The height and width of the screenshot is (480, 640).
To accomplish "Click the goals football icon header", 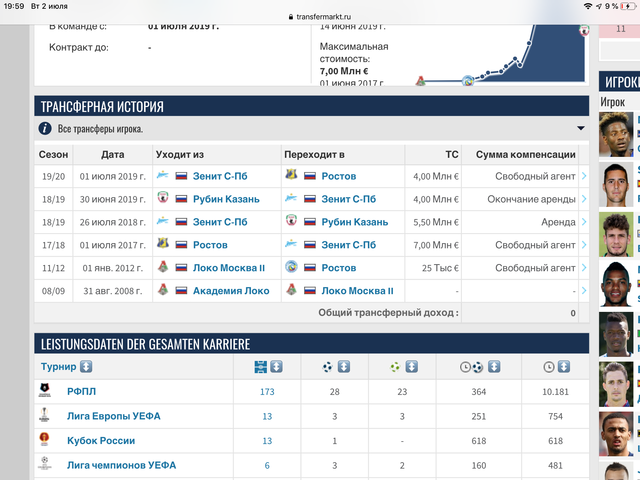I will coord(327,367).
